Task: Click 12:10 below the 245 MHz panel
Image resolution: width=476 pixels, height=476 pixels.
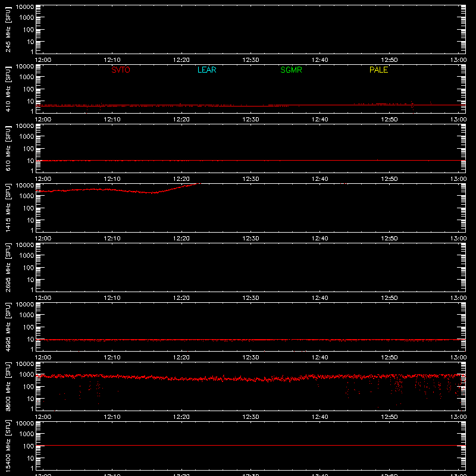Action: click(x=112, y=60)
